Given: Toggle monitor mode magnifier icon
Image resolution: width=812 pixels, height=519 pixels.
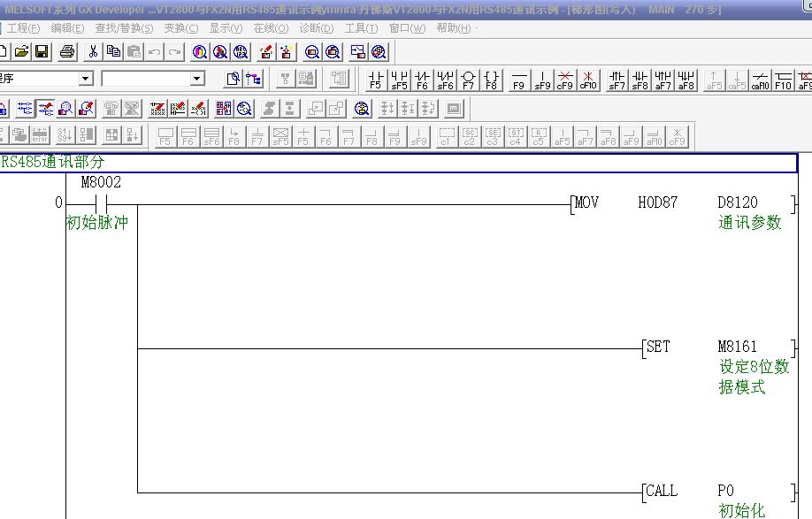Looking at the screenshot, I should pyautogui.click(x=65, y=109).
